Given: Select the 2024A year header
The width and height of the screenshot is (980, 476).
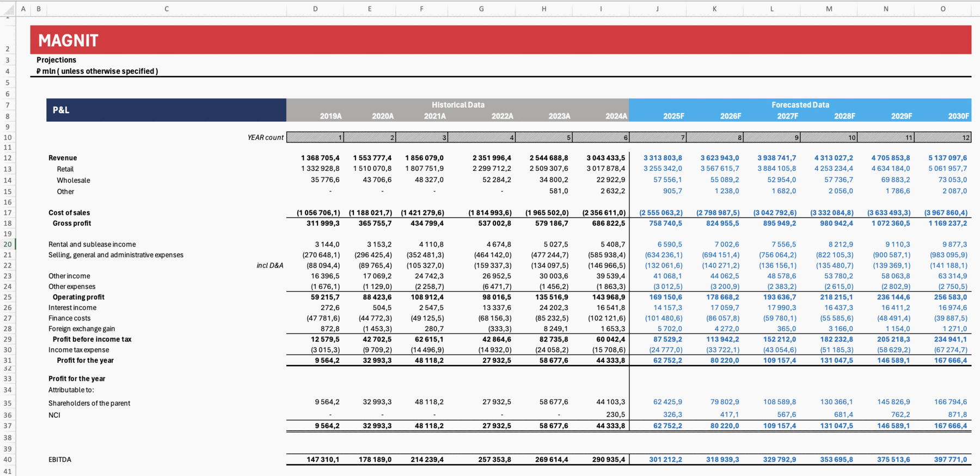Looking at the screenshot, I should [x=616, y=116].
